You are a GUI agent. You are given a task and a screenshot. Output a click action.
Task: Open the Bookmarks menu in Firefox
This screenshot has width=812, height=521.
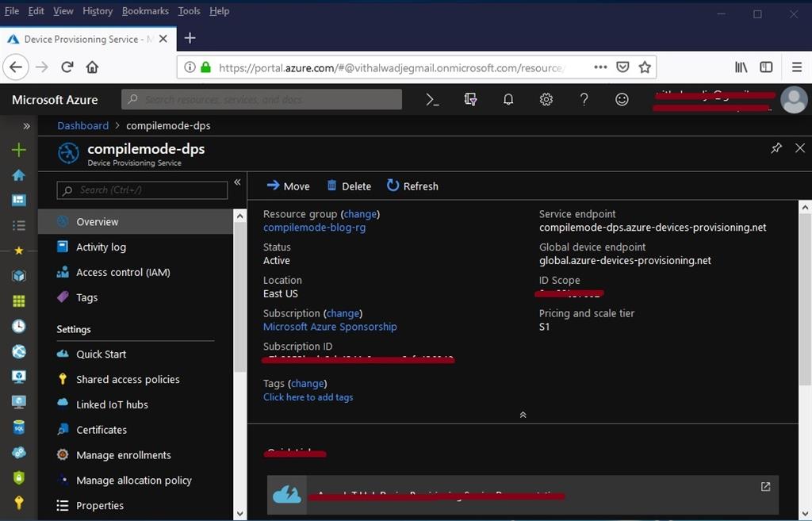pyautogui.click(x=144, y=10)
